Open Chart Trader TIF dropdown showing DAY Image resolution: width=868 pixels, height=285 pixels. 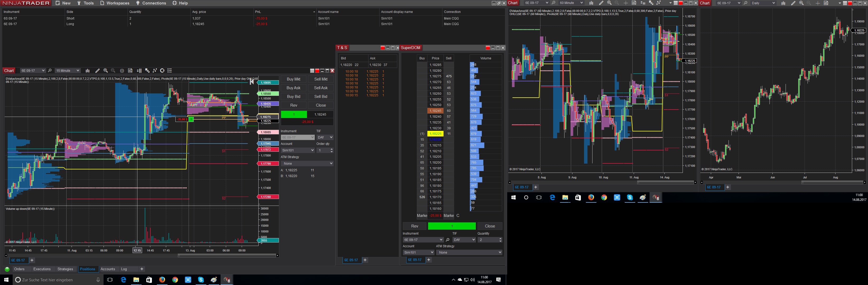(x=325, y=137)
